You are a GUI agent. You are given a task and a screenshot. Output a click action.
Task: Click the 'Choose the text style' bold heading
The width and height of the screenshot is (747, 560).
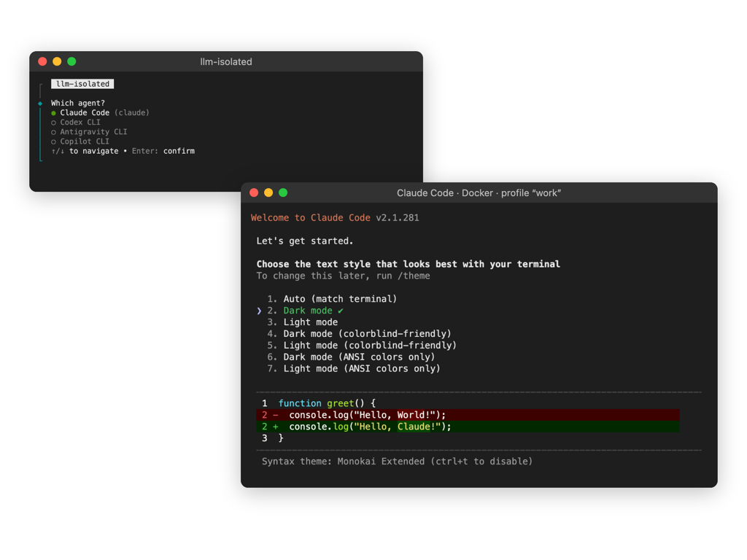coord(409,264)
